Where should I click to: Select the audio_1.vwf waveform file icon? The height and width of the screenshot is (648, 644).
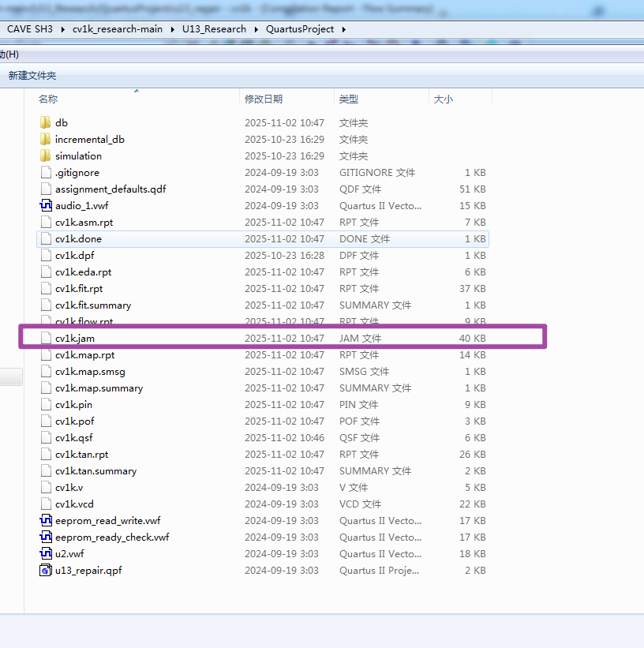[x=46, y=205]
